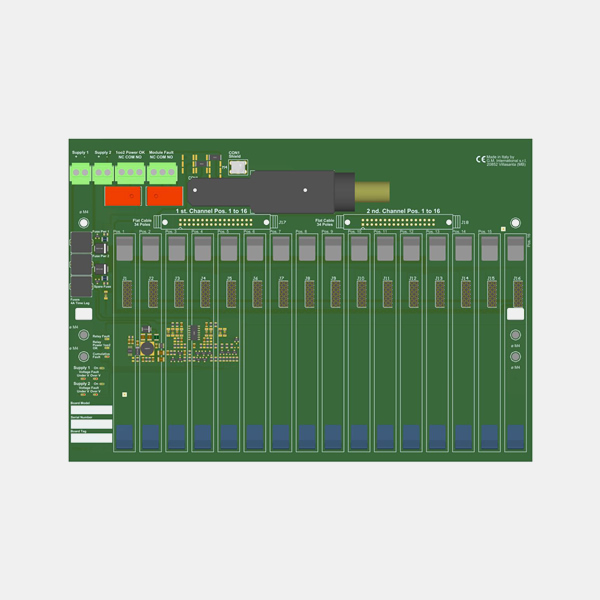Click the Supply 1 green terminal block

[x=80, y=172]
